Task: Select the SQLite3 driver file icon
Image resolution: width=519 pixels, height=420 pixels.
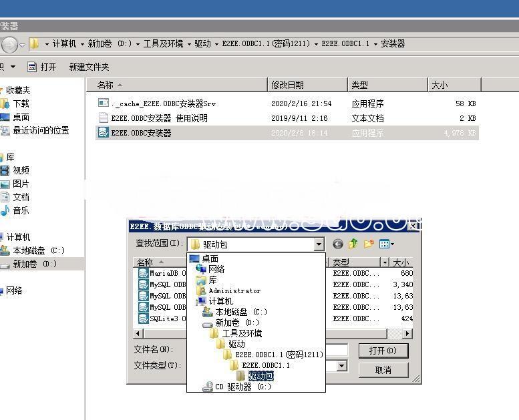Action: pyautogui.click(x=143, y=319)
